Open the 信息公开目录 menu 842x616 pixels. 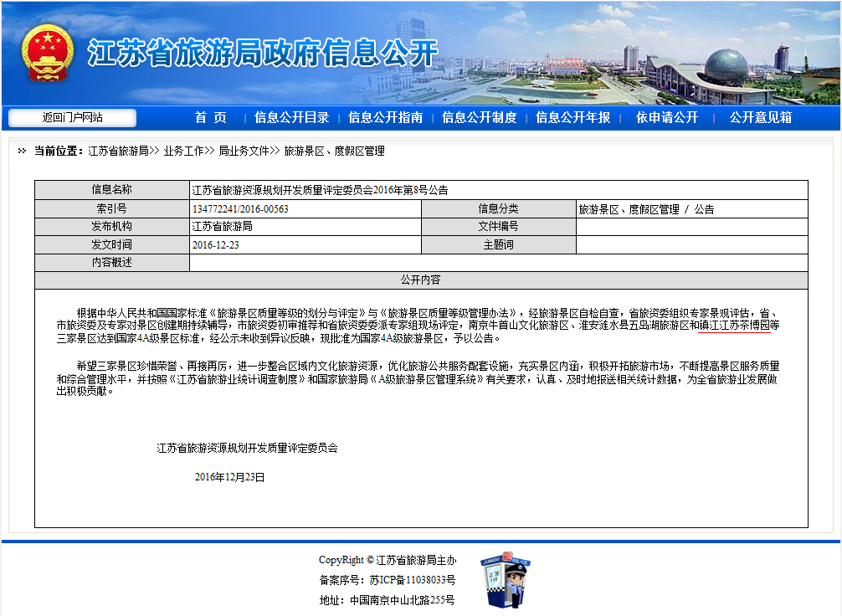point(291,118)
